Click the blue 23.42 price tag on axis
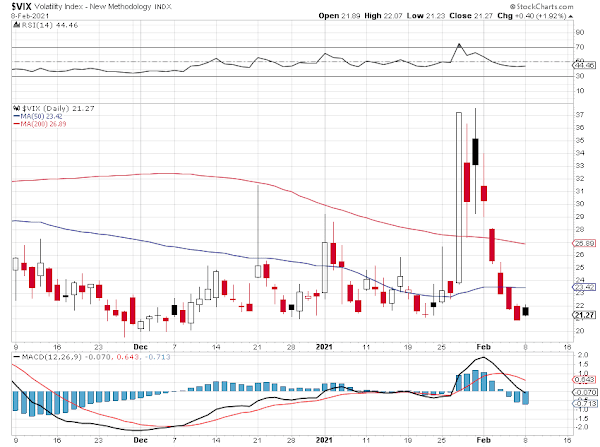The width and height of the screenshot is (600, 447). tap(584, 287)
